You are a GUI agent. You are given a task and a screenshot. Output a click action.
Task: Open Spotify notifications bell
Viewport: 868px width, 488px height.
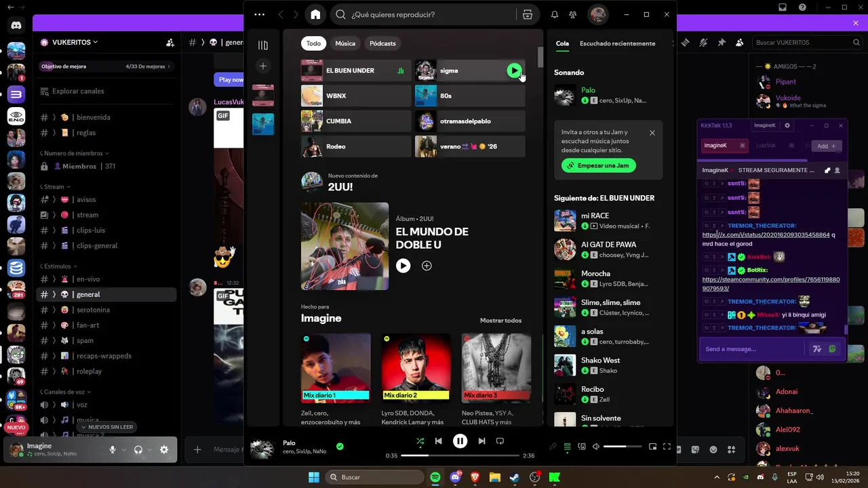click(555, 14)
